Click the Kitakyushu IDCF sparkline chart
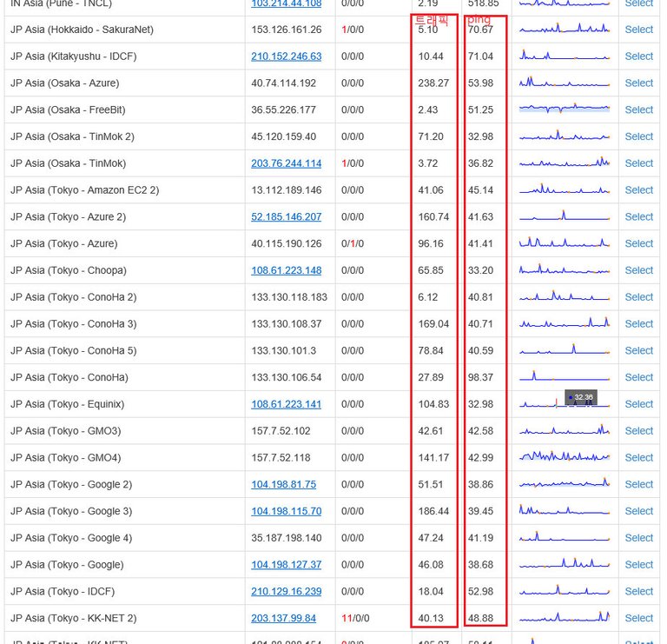667x644 pixels. (x=565, y=56)
